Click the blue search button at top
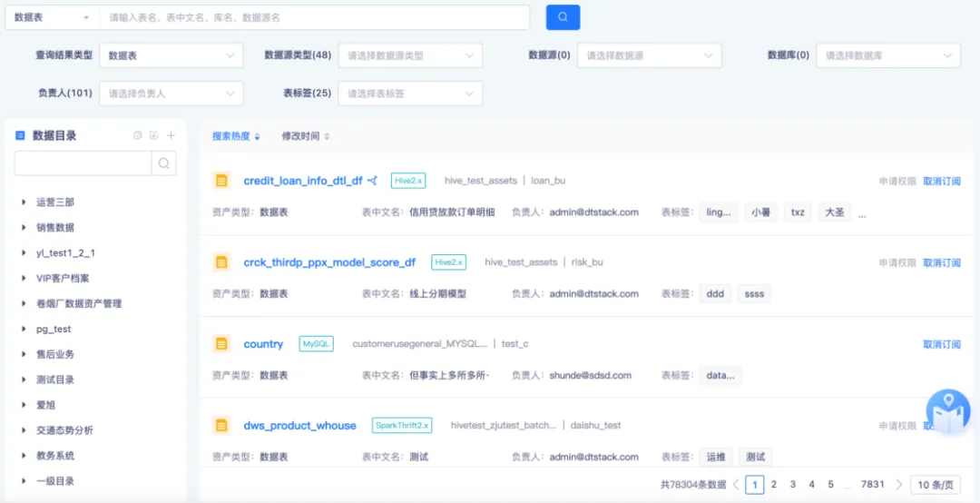This screenshot has height=503, width=980. click(x=563, y=17)
